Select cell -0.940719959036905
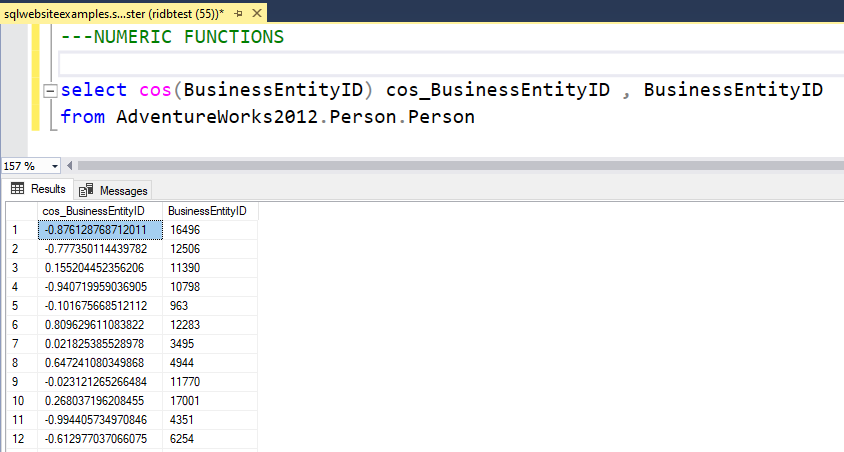 pos(100,287)
